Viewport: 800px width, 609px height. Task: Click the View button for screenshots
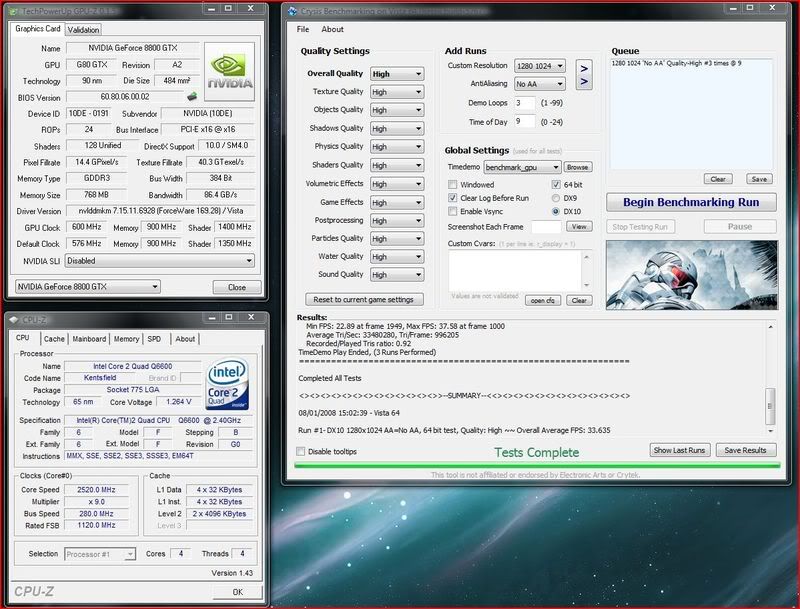pos(579,226)
